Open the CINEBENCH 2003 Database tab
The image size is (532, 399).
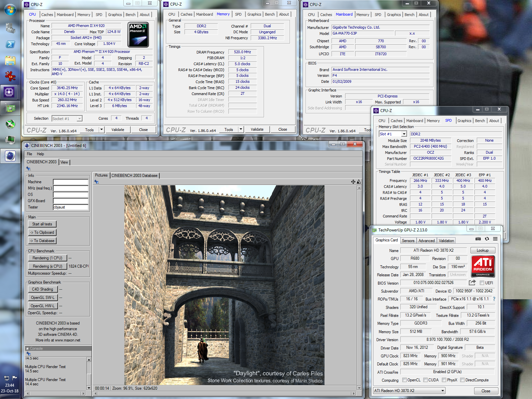click(x=134, y=176)
